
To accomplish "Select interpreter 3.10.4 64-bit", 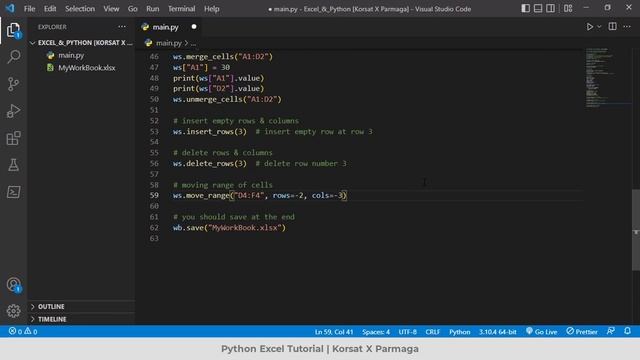I will [498, 332].
